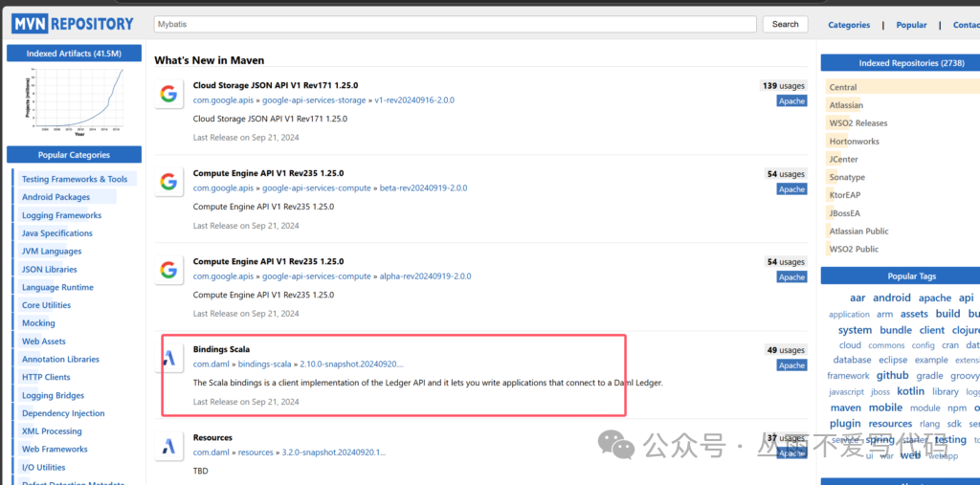Viewport: 980px width, 485px height.
Task: Open Testing Frameworks & Tools category
Action: click(x=75, y=179)
